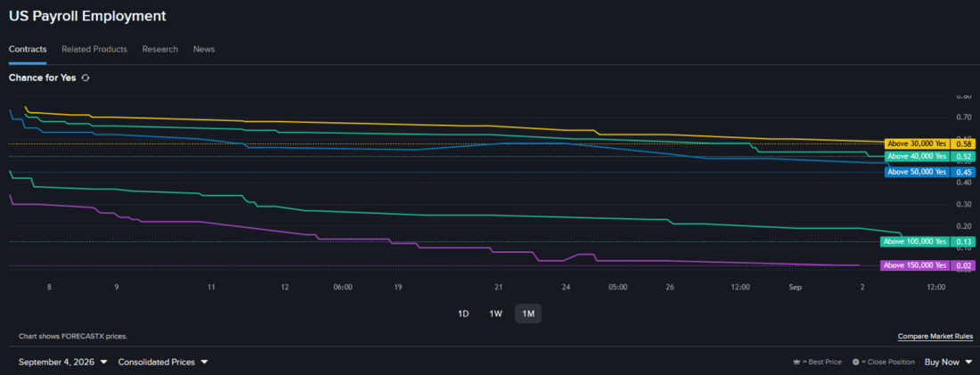Open the Research tab
The height and width of the screenshot is (375, 980).
(x=160, y=49)
